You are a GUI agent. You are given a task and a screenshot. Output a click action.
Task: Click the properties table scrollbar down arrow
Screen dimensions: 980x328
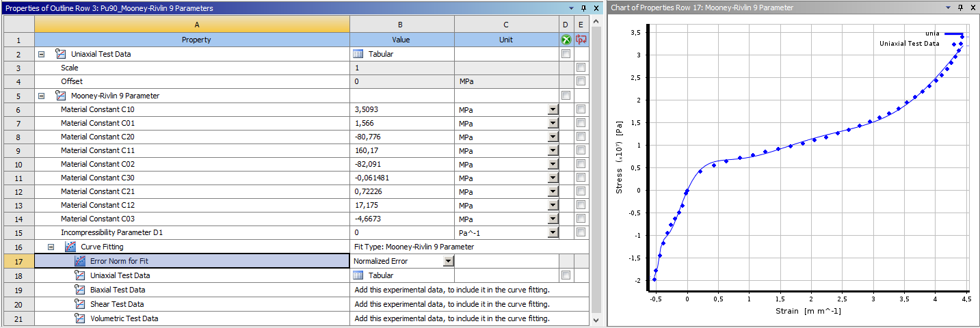point(596,320)
